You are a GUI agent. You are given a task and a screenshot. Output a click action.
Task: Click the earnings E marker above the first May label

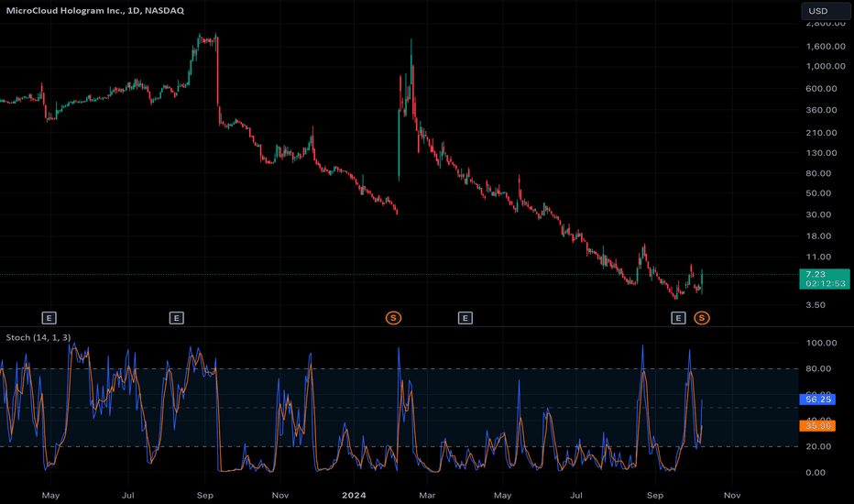(49, 318)
